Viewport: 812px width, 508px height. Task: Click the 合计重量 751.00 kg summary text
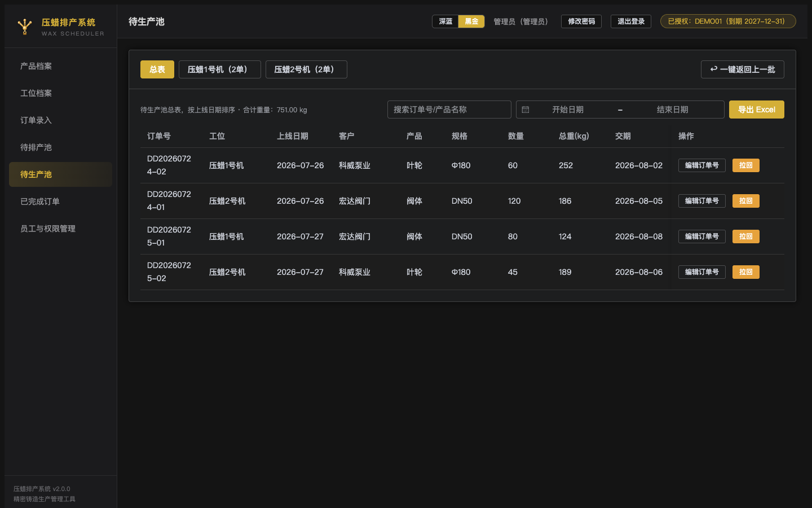click(x=275, y=110)
